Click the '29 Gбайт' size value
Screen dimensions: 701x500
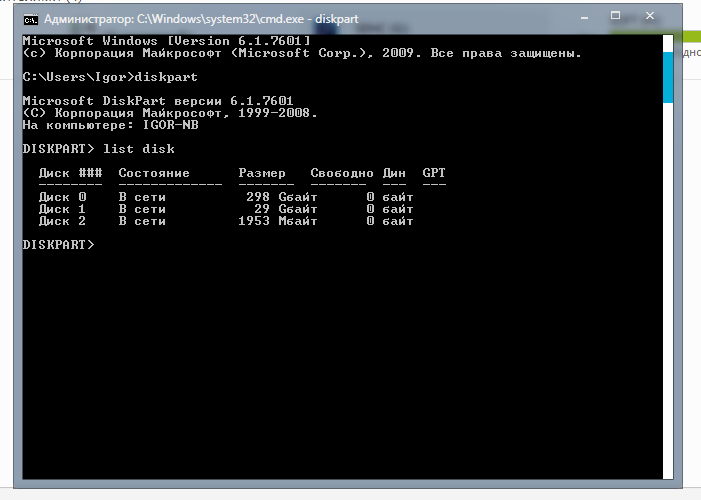click(x=285, y=209)
